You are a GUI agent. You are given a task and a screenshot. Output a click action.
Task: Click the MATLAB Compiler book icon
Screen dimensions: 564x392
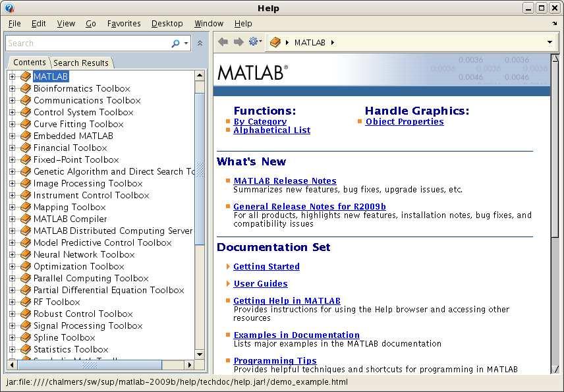[26, 219]
